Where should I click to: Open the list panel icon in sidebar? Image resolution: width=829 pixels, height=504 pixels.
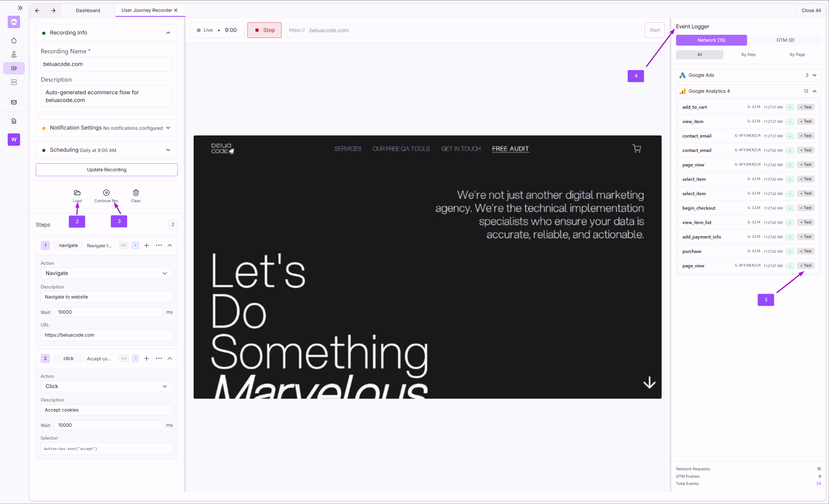[14, 82]
